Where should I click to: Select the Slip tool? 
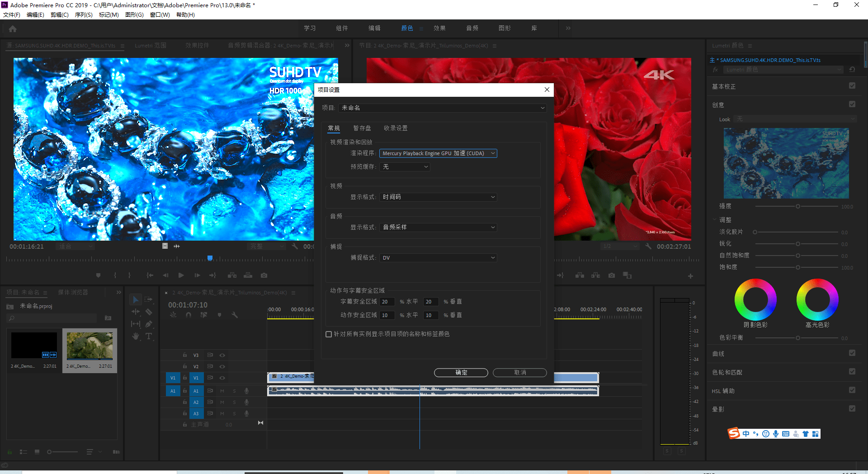tap(135, 324)
